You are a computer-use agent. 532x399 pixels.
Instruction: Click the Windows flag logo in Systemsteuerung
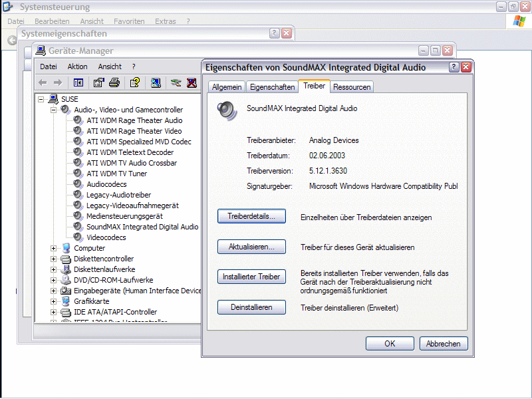click(x=519, y=21)
